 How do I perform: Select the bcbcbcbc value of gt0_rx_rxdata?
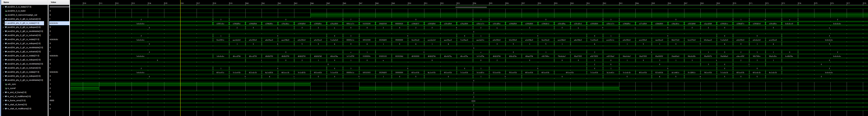tap(54, 23)
